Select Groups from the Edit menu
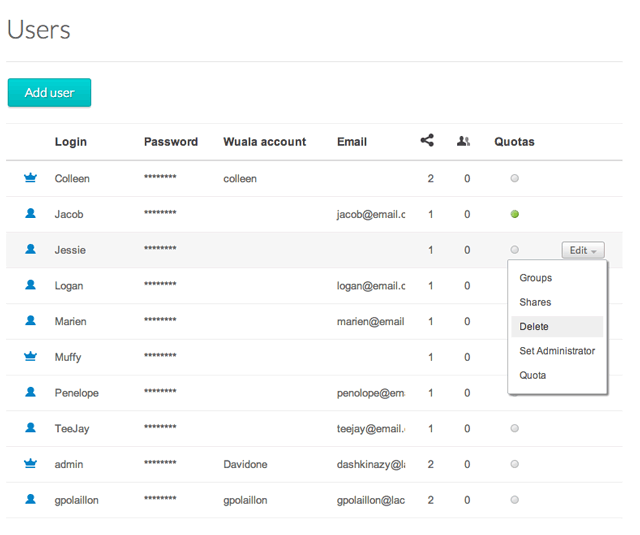 click(536, 278)
